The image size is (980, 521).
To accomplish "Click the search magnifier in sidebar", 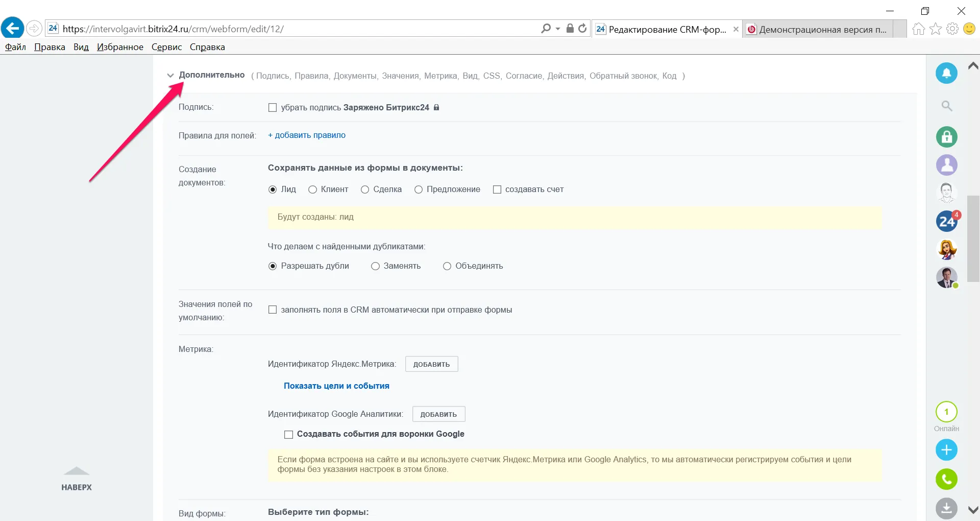I will 946,106.
